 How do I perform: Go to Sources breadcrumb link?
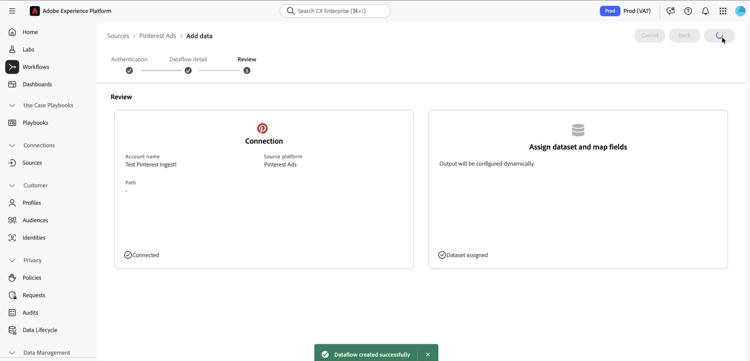tap(118, 36)
